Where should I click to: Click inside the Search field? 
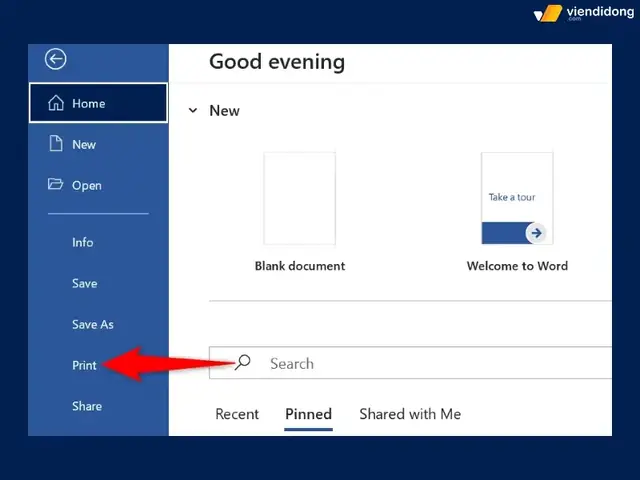410,363
